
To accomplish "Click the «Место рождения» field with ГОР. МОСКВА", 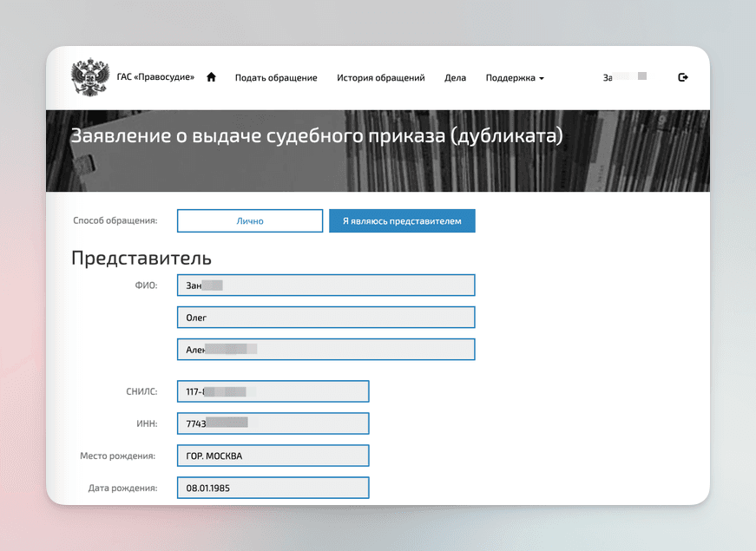I will [273, 456].
